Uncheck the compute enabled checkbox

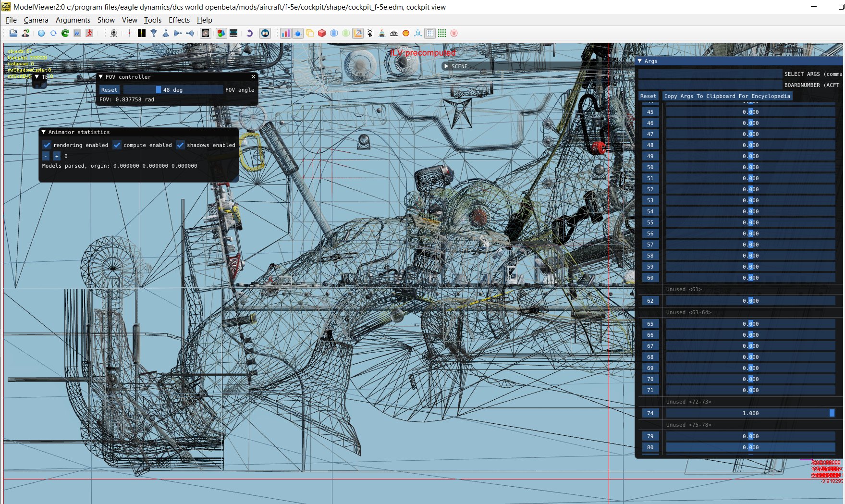117,145
